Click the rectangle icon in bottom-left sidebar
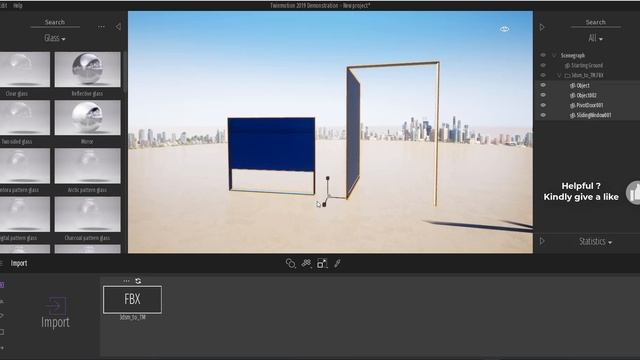The image size is (640, 360). [x=2, y=332]
